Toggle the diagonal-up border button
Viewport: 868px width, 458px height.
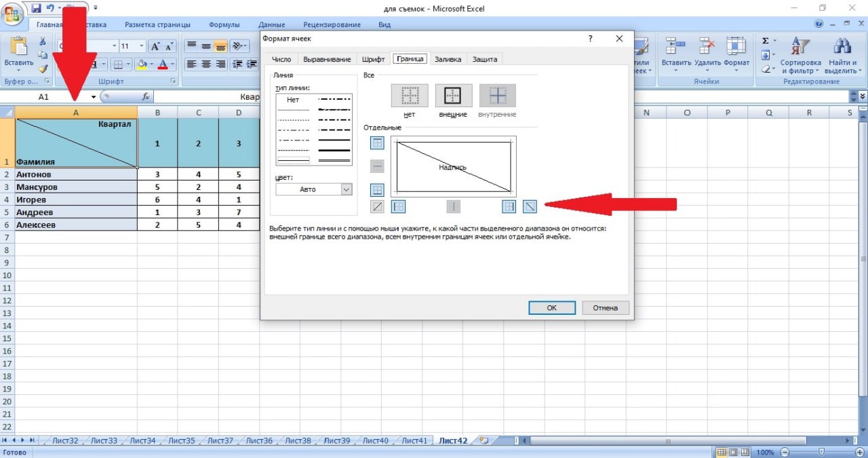(378, 206)
